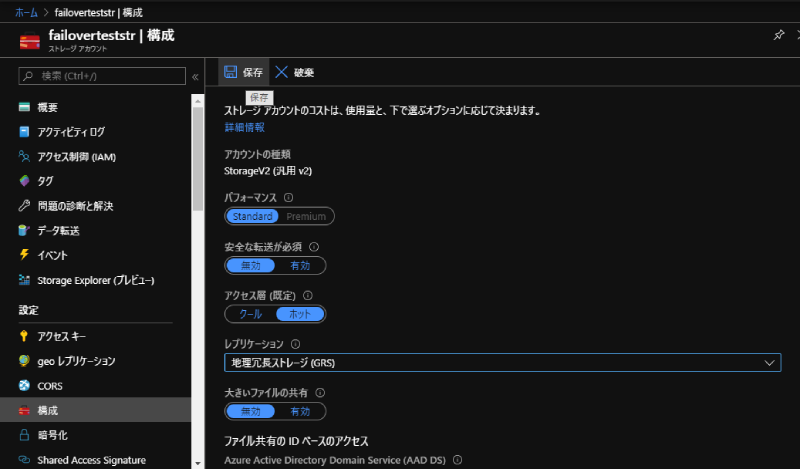Click the イベント lightning icon
The width and height of the screenshot is (800, 469).
24,255
